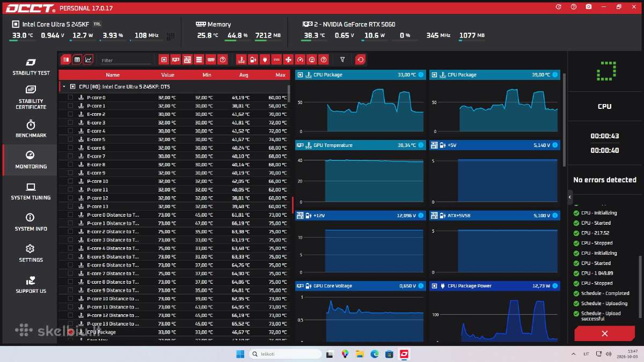Viewport: 644px width, 362px height.
Task: Uncheck the CPU Package checkbox
Action: tap(70, 332)
